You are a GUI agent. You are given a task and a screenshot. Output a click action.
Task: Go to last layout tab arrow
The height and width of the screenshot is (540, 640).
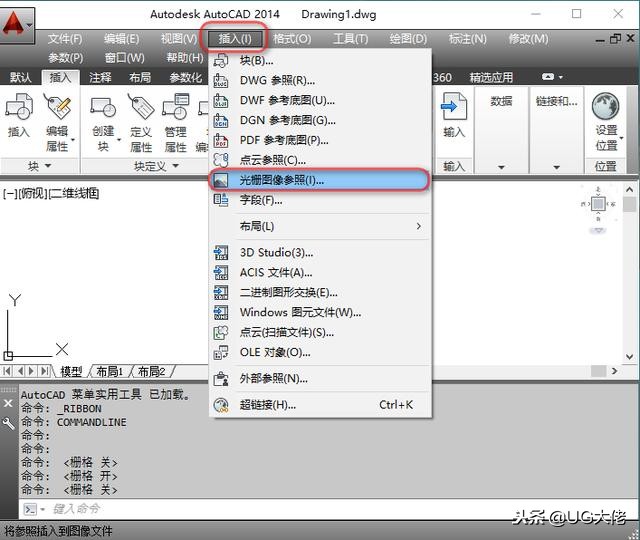(45, 371)
